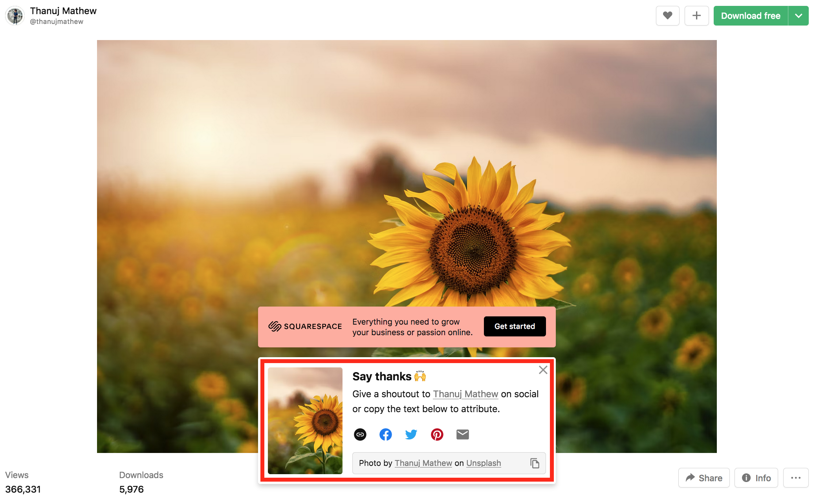817x504 pixels.
Task: Open the more options ellipsis button
Action: coord(796,478)
